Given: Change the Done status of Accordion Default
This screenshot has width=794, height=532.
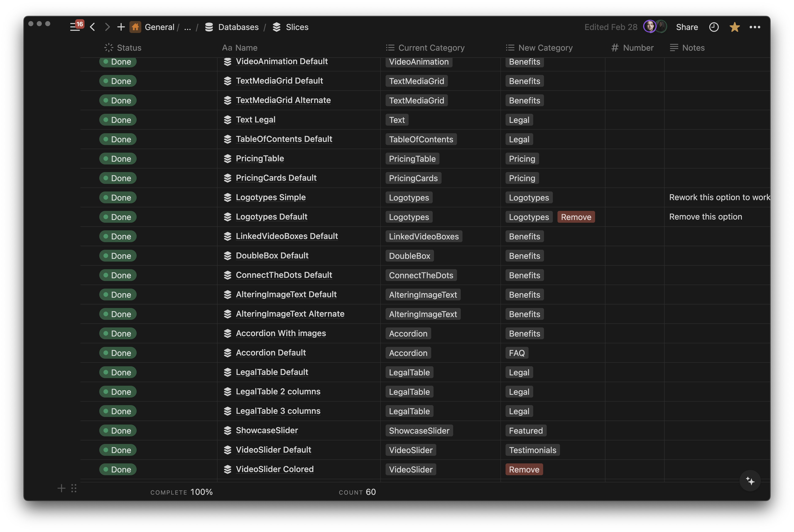Looking at the screenshot, I should 118,353.
